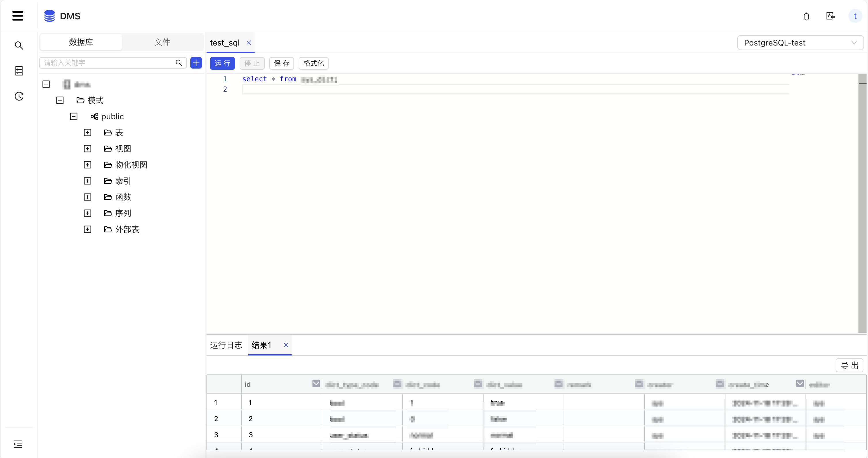This screenshot has width=868, height=458.
Task: Expand the 索引 node
Action: pyautogui.click(x=88, y=181)
